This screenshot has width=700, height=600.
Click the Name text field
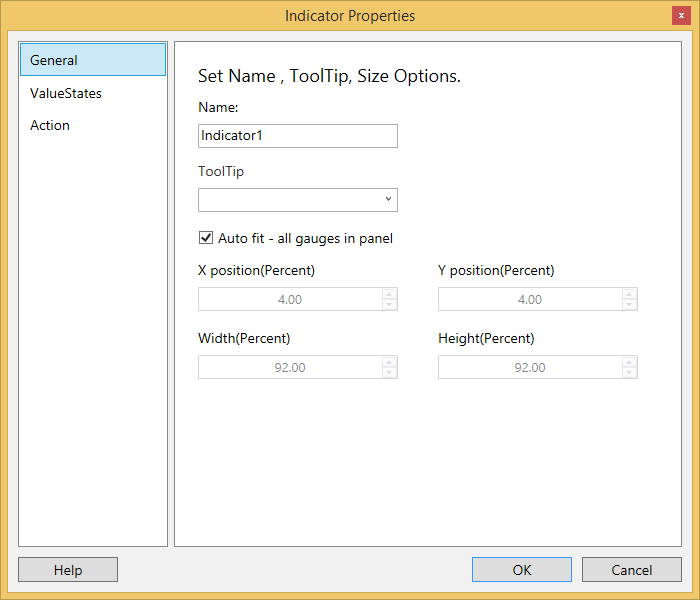297,136
